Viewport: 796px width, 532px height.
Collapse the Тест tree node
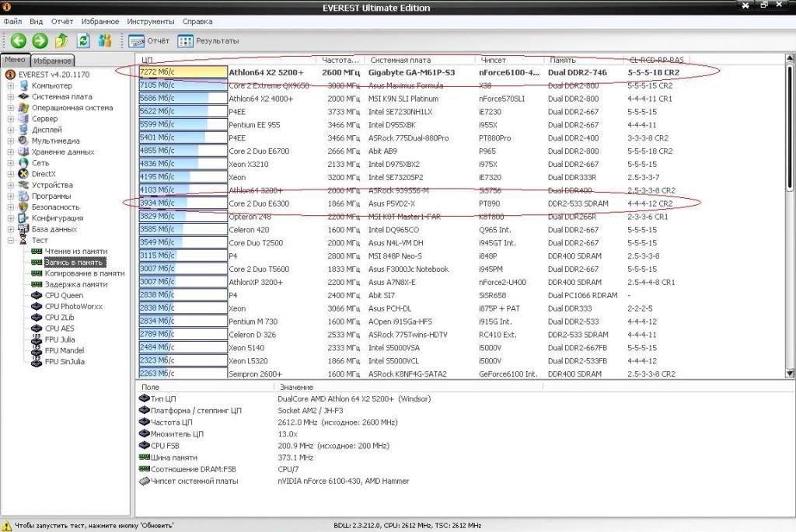pos(11,241)
